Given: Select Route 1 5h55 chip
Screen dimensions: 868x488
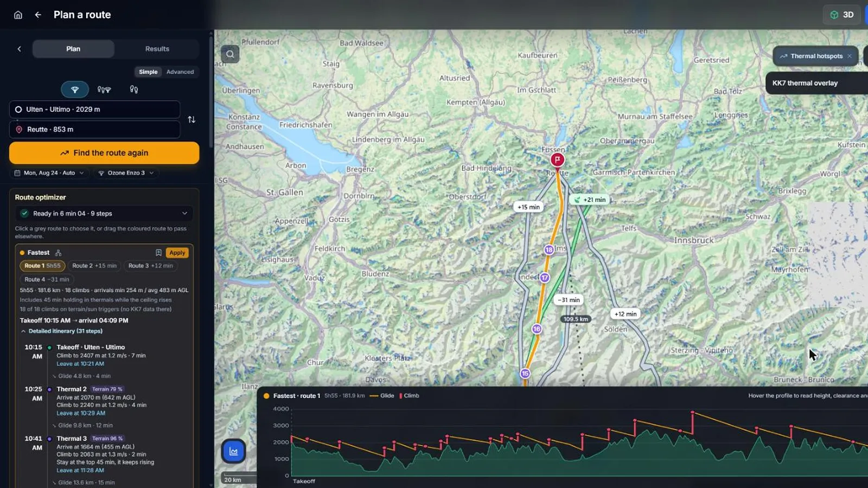Looking at the screenshot, I should click(42, 266).
